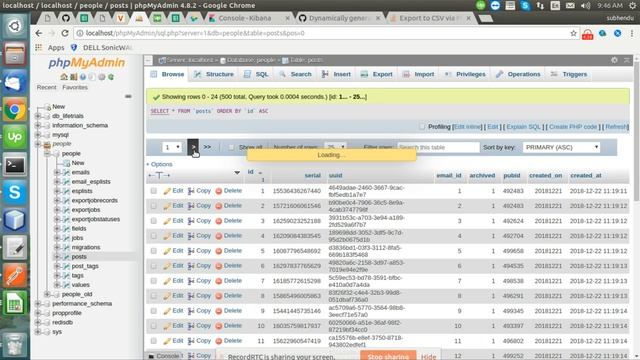
Task: Bookmark this page with the star icon
Action: pos(573,33)
